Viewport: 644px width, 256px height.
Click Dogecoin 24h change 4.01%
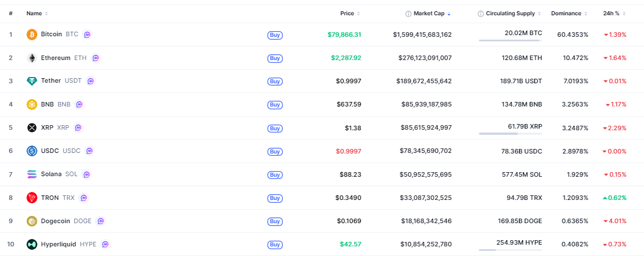coord(615,221)
